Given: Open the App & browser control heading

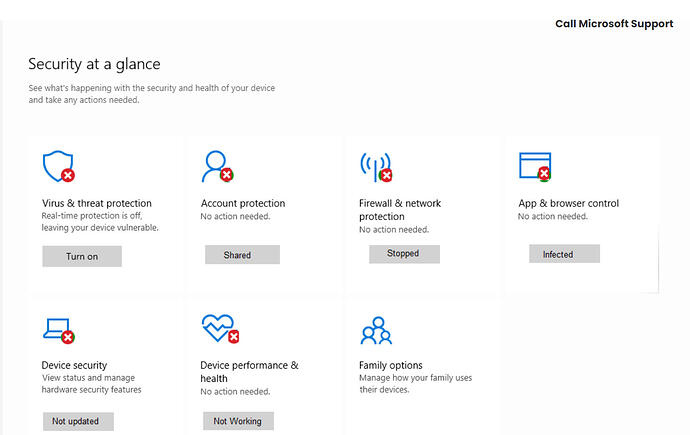Looking at the screenshot, I should click(x=569, y=203).
